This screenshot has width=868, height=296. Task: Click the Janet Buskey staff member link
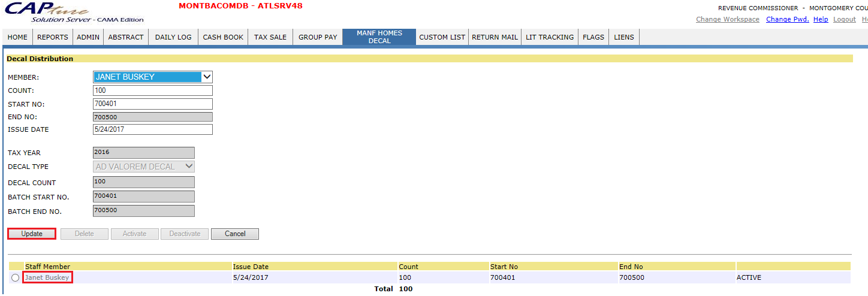pyautogui.click(x=47, y=277)
